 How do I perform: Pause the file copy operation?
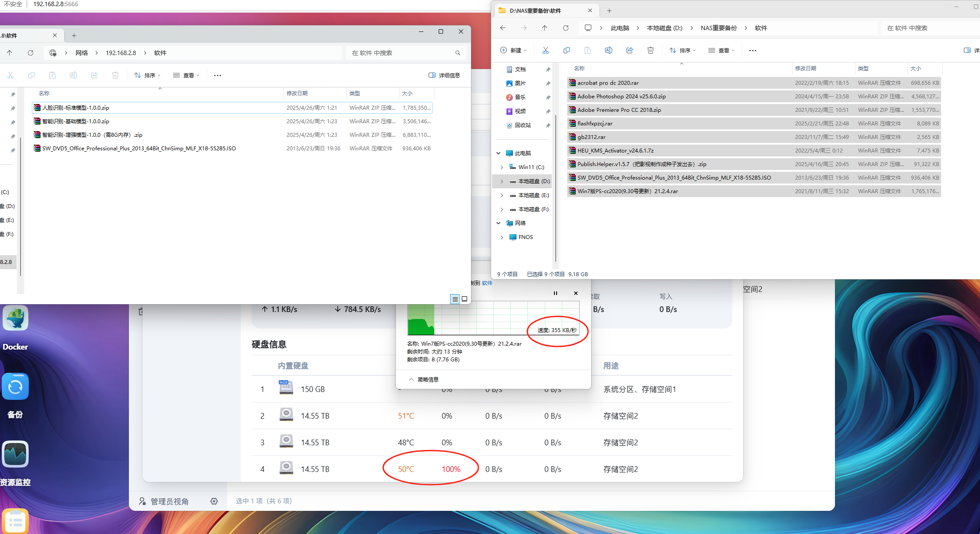pos(555,293)
